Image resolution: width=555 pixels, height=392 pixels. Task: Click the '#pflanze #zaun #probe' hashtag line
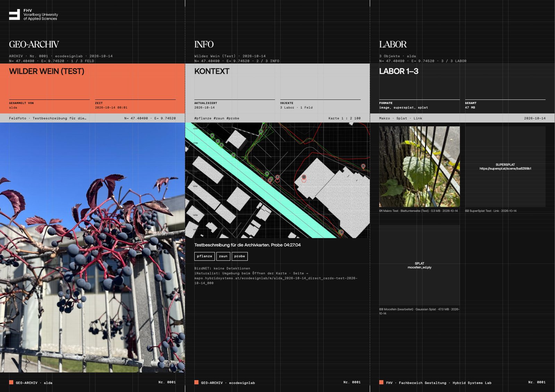pos(217,118)
